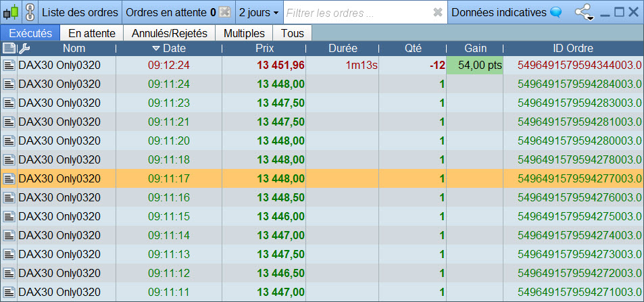Open order details icon for 09:11:15 row
Screen dimensions: 644x302
[x=9, y=217]
